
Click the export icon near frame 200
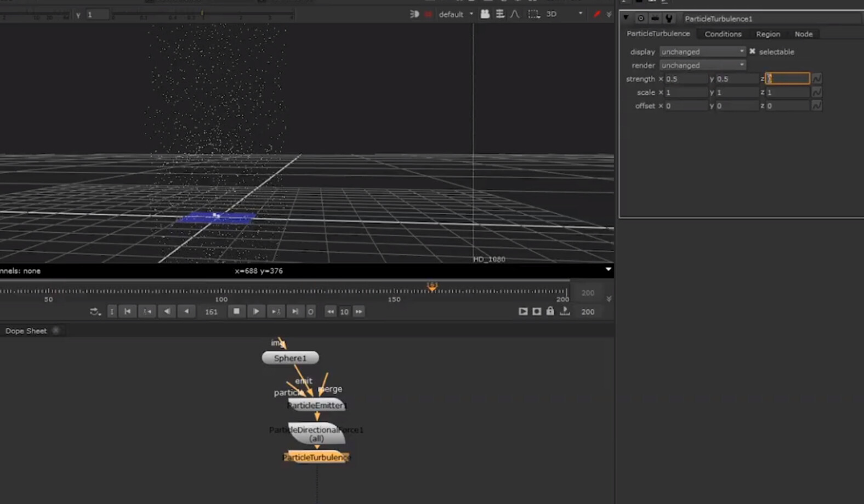pyautogui.click(x=565, y=311)
